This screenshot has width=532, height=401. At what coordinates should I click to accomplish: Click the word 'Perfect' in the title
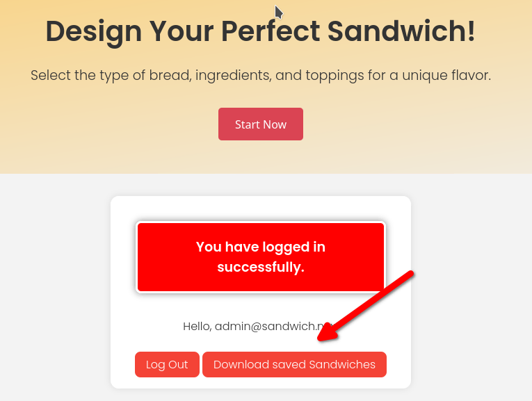271,31
